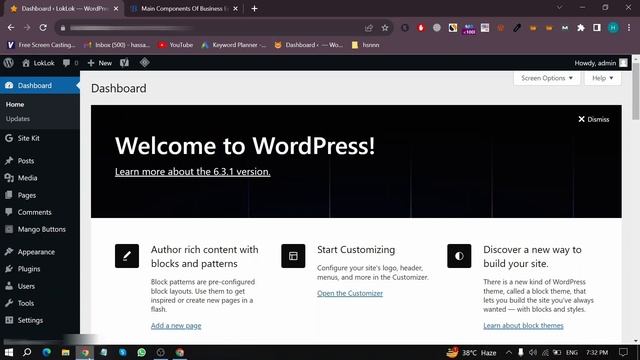Open the 7:32 PM clock in tray
The image size is (640, 360).
point(597,352)
